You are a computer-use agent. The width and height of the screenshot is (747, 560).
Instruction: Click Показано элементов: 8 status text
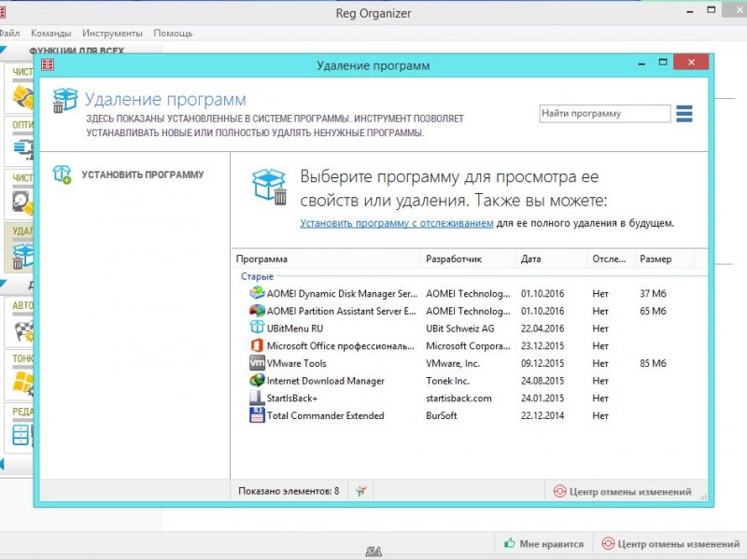[289, 491]
